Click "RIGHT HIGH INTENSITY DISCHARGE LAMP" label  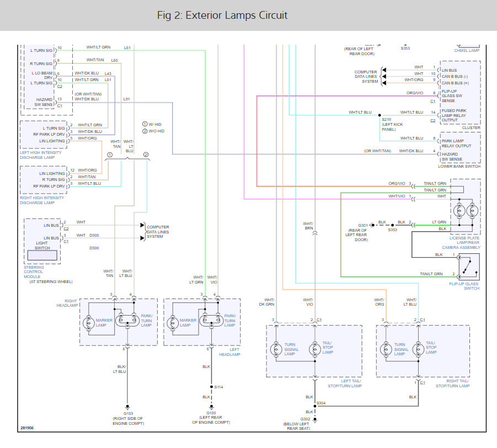pyautogui.click(x=42, y=200)
